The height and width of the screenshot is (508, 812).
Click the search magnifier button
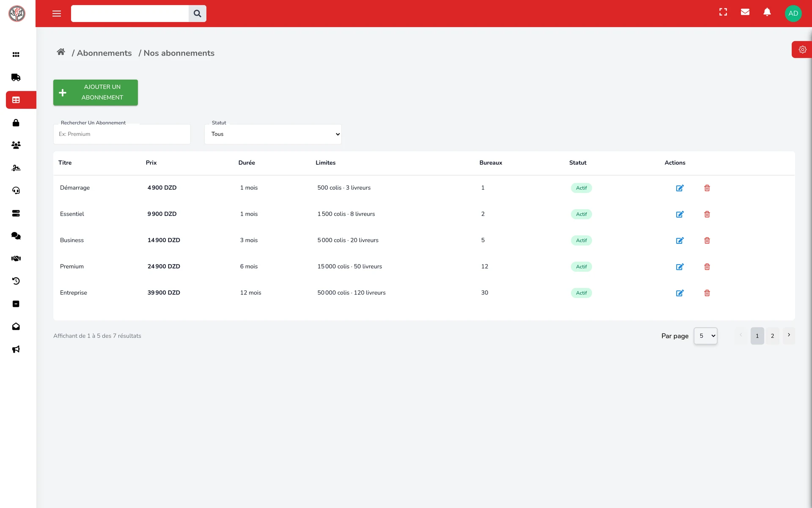coord(198,14)
